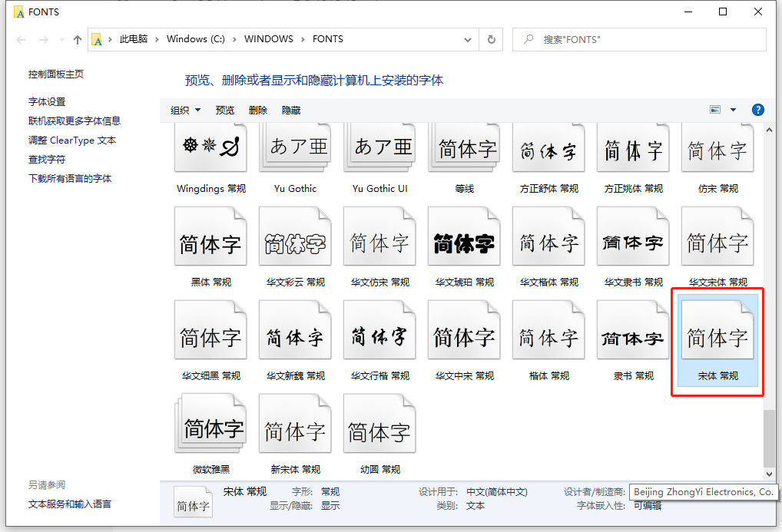This screenshot has width=782, height=532.
Task: Select the 方正姚体 常规 font icon
Action: click(x=634, y=147)
